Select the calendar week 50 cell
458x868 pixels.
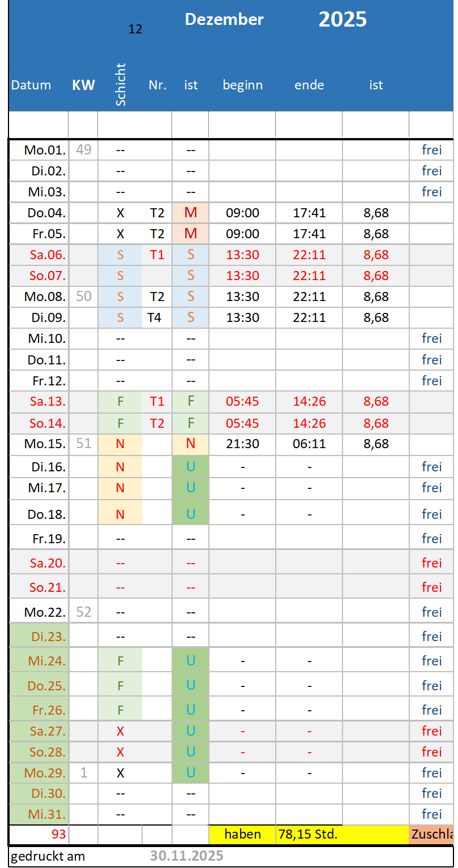pyautogui.click(x=83, y=297)
